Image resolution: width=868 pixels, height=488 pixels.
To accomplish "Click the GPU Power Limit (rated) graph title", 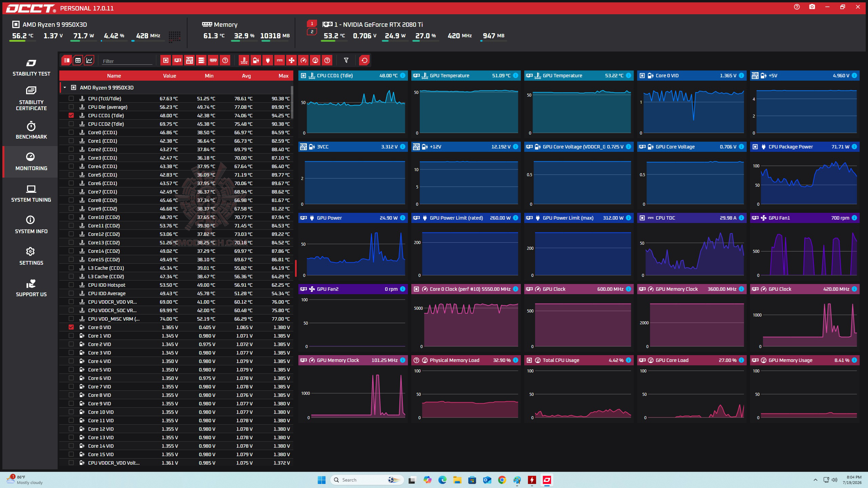I will point(456,218).
